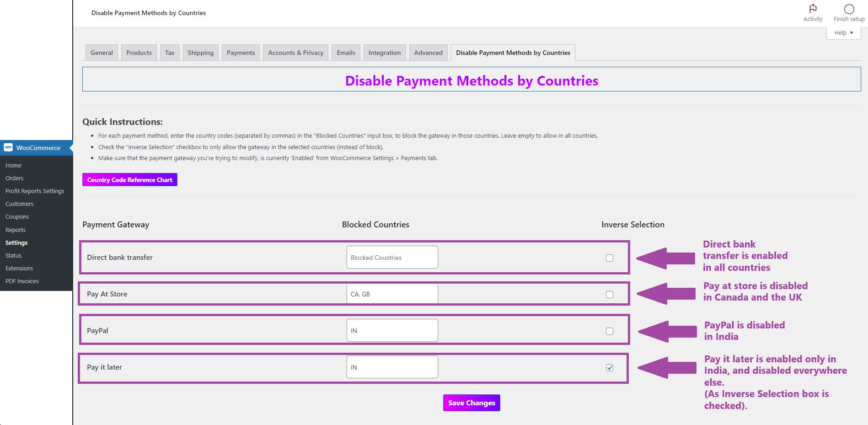Image resolution: width=868 pixels, height=425 pixels.
Task: Switch to the Payments tab
Action: pos(241,53)
